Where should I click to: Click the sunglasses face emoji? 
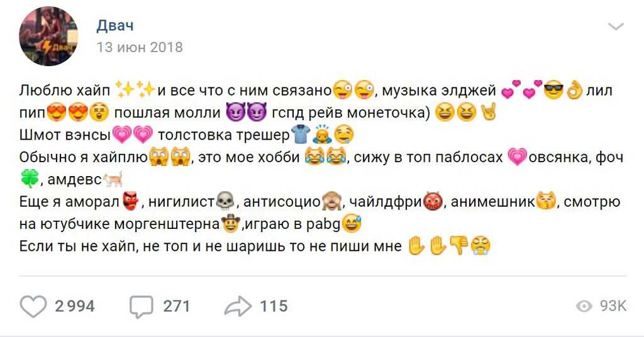553,90
